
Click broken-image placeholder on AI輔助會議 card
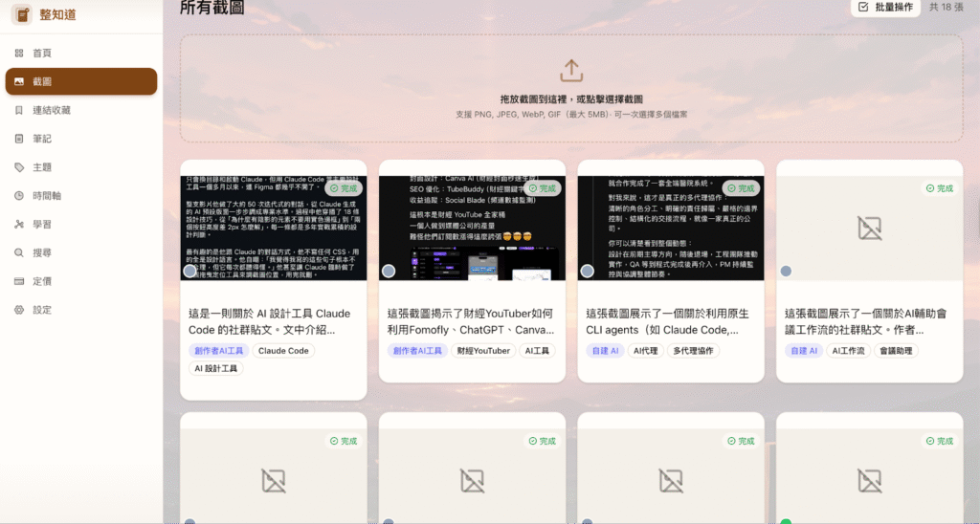[869, 229]
